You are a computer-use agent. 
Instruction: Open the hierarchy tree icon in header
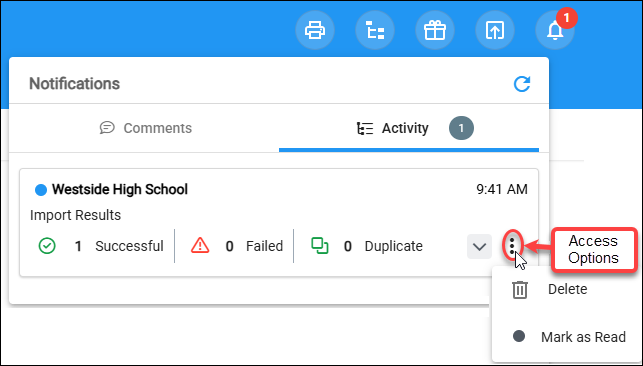375,30
